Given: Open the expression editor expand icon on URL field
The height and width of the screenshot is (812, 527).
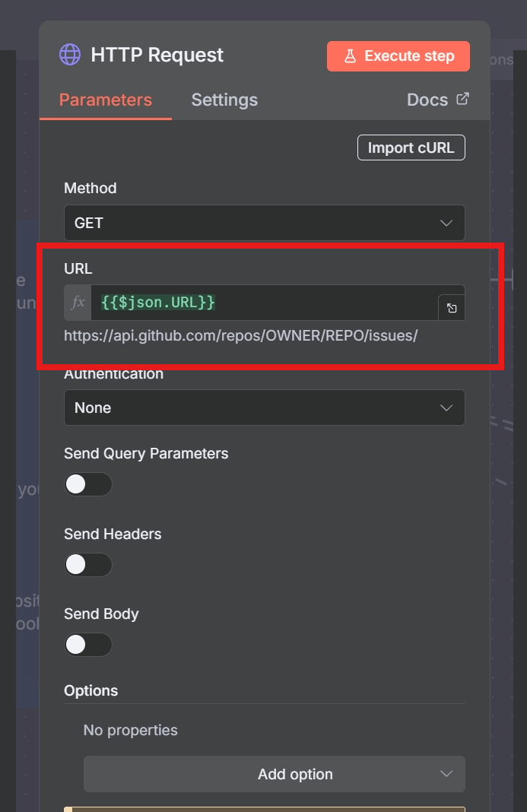Looking at the screenshot, I should pyautogui.click(x=452, y=307).
